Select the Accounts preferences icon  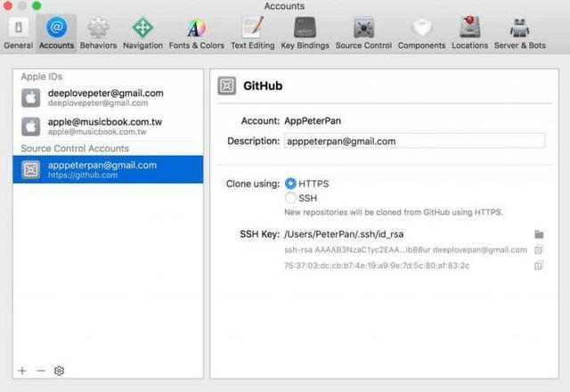click(56, 34)
